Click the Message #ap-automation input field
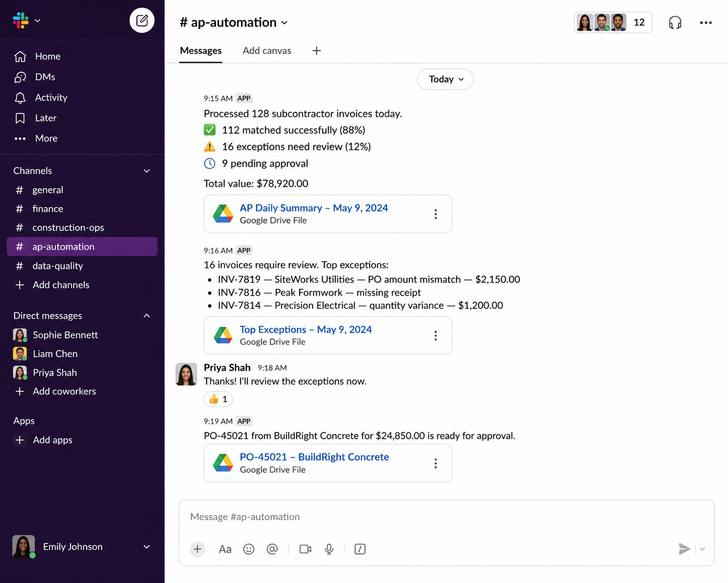The width and height of the screenshot is (728, 583). (447, 517)
